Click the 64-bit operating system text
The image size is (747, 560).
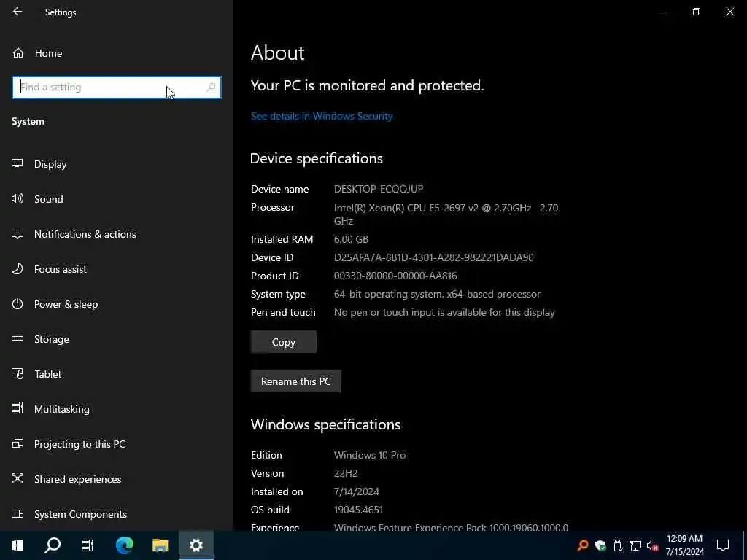click(x=438, y=295)
